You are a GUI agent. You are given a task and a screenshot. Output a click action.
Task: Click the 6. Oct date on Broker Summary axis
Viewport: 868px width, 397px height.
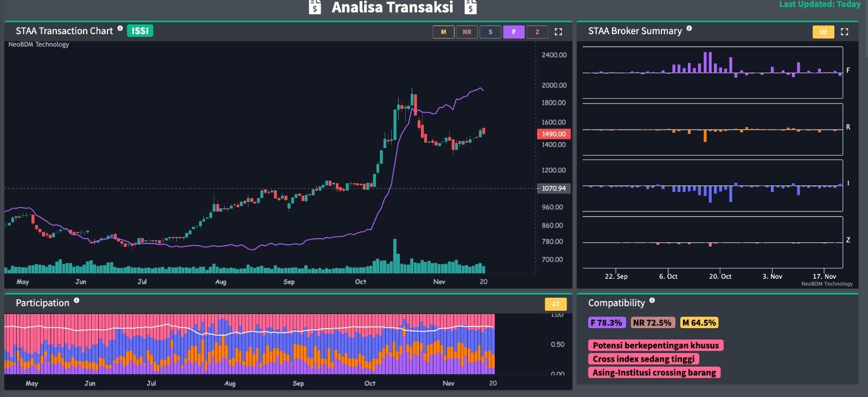pyautogui.click(x=668, y=276)
